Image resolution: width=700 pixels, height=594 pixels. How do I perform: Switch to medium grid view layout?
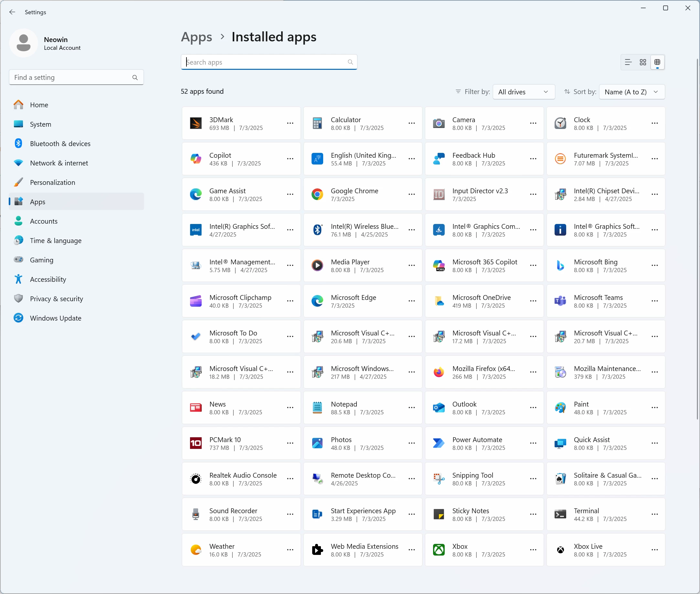[643, 62]
